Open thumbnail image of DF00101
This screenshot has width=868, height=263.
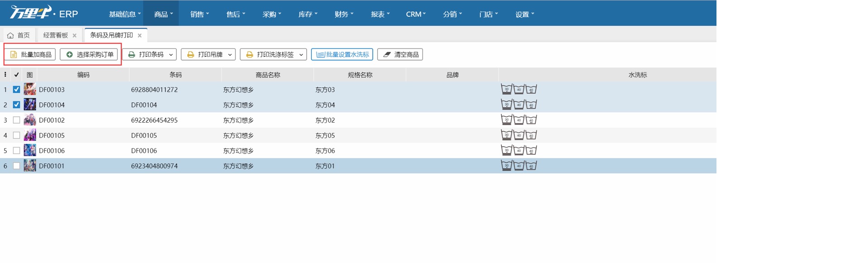tap(30, 166)
